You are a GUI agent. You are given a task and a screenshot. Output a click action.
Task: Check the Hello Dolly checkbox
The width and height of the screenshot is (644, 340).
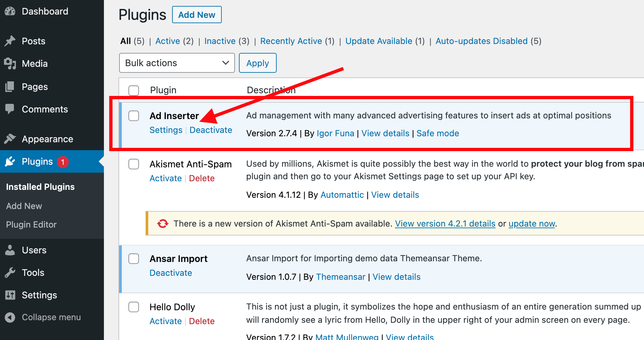click(x=134, y=307)
